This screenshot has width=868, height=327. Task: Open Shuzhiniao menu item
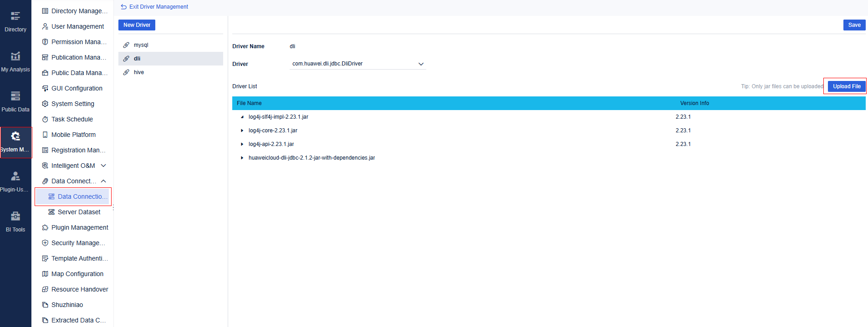click(67, 305)
